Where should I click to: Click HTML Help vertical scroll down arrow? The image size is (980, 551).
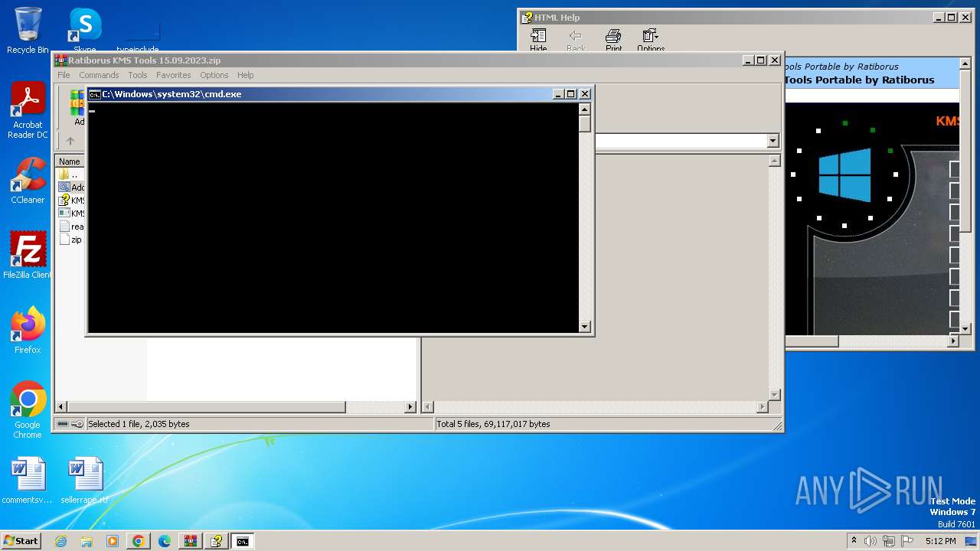click(965, 329)
